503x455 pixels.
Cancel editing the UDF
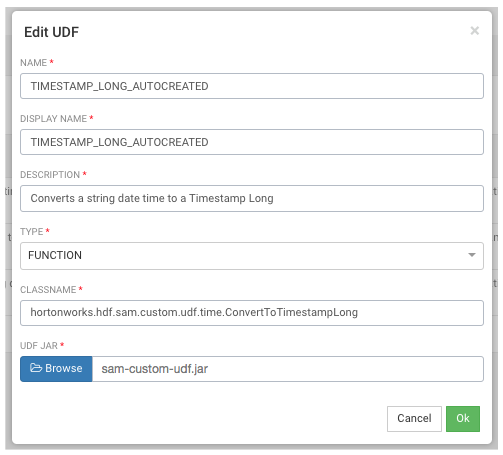[x=414, y=418]
